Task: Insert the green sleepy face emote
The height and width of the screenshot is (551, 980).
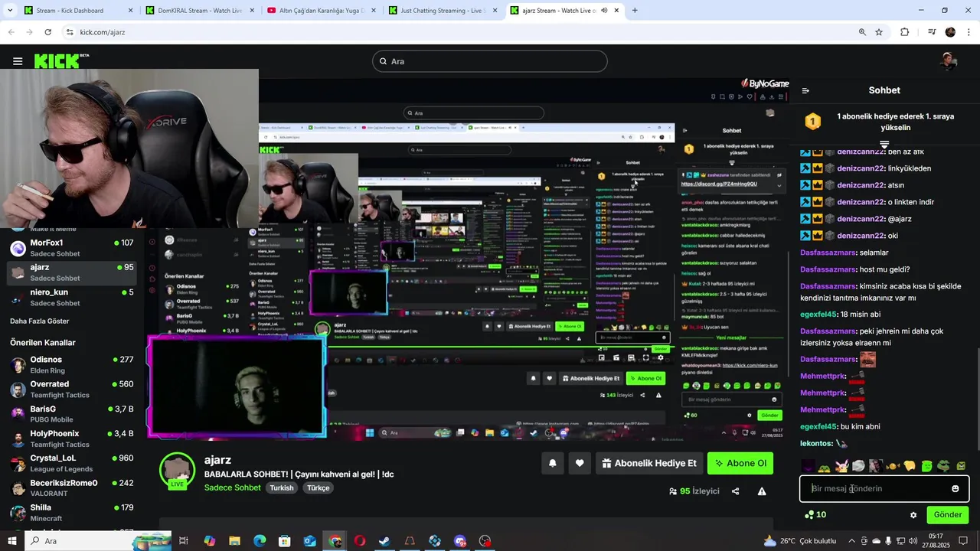Action: pos(926,466)
